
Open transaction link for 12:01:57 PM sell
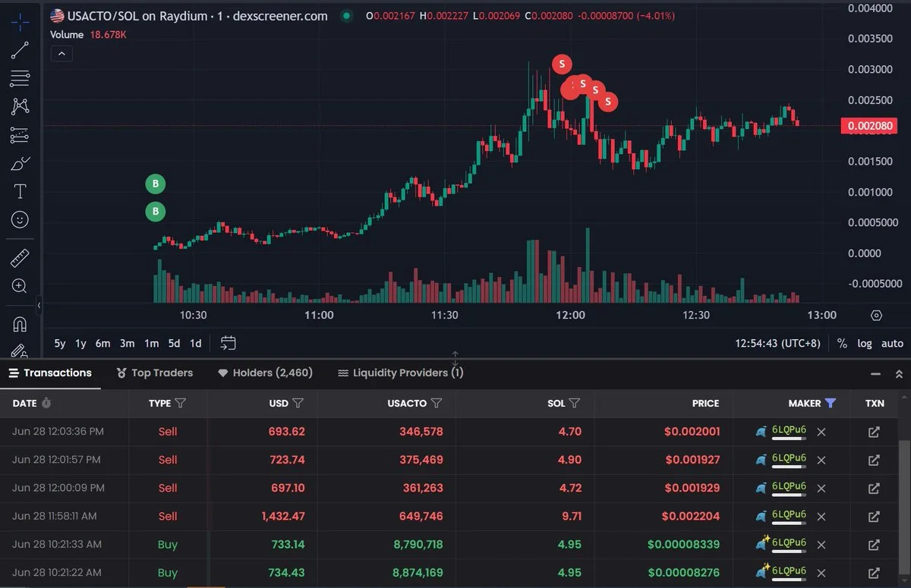pos(874,460)
